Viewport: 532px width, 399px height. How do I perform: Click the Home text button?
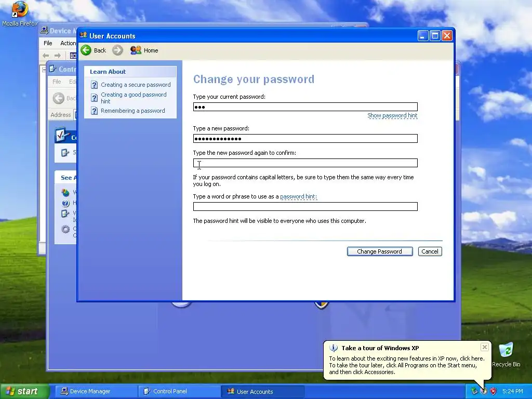[x=151, y=50]
